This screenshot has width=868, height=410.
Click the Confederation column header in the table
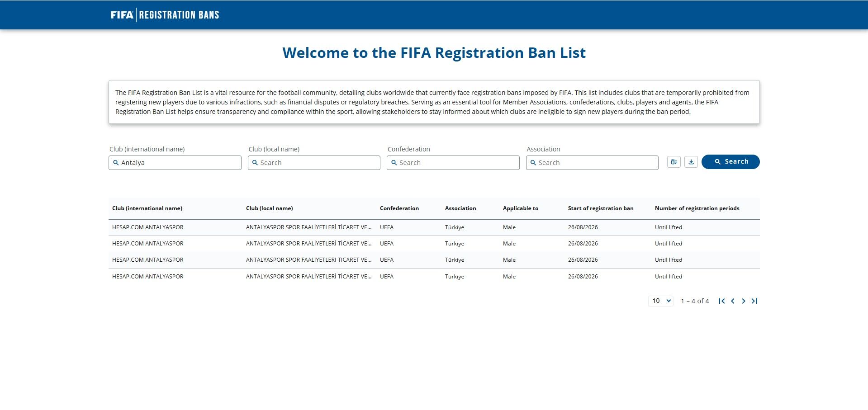[x=399, y=208]
